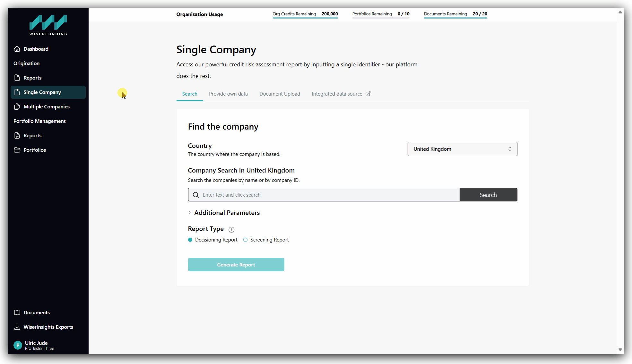Image resolution: width=632 pixels, height=364 pixels.
Task: Click the Report Type info icon
Action: coord(231,229)
